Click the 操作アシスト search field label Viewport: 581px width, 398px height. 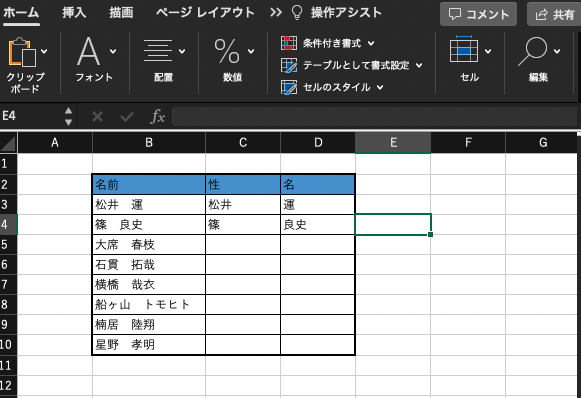point(346,13)
